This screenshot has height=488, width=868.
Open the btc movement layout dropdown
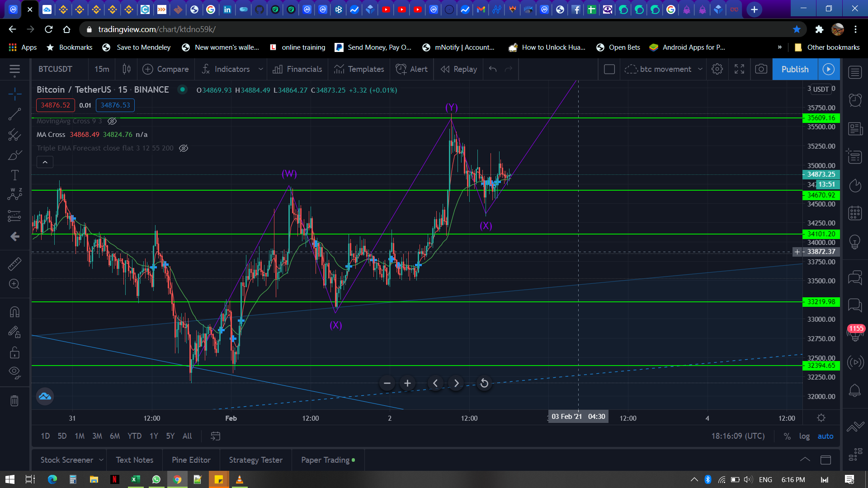pyautogui.click(x=700, y=69)
